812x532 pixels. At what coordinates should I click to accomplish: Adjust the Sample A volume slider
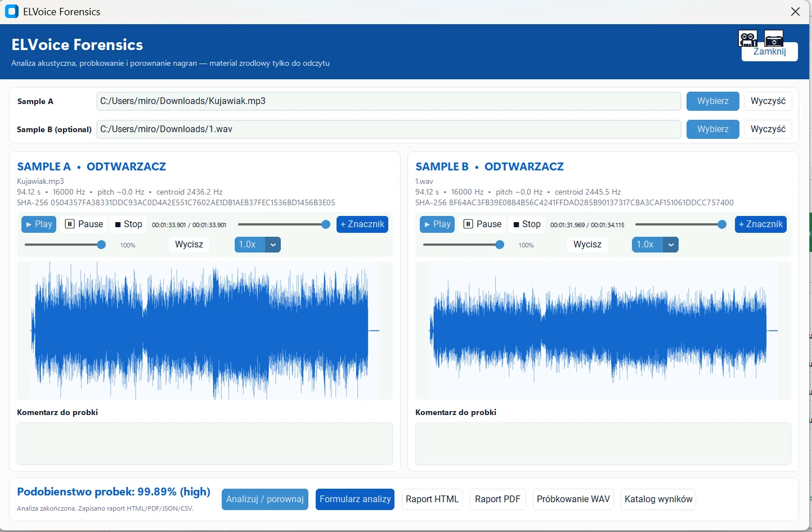65,245
